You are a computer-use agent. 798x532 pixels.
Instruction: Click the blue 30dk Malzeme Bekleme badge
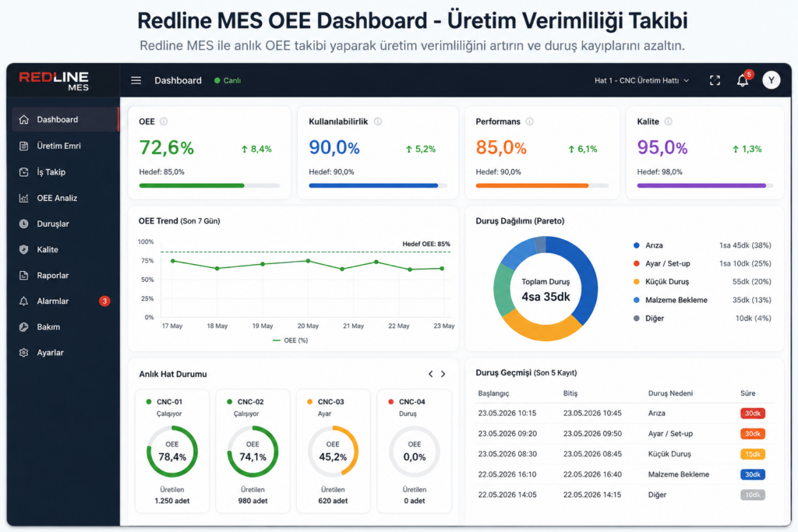(753, 474)
